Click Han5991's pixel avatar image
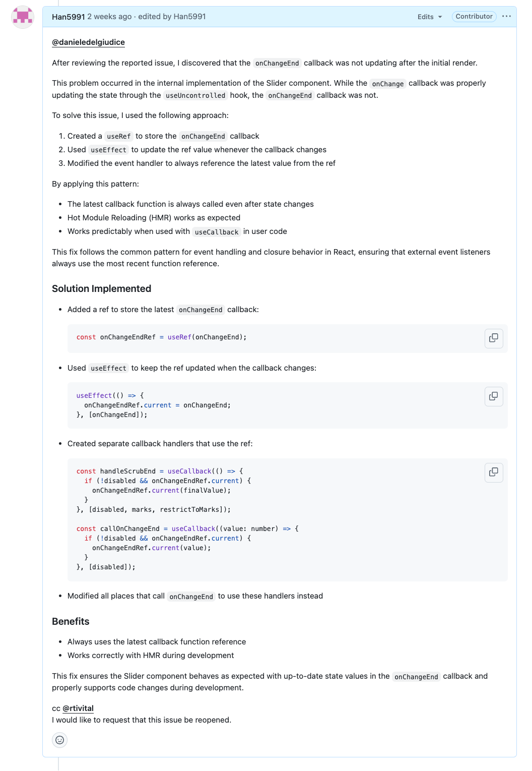The height and width of the screenshot is (771, 532). [22, 17]
